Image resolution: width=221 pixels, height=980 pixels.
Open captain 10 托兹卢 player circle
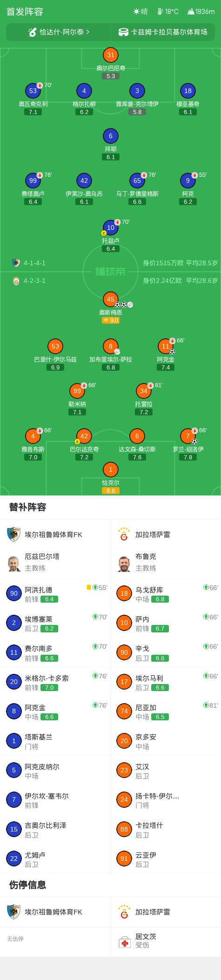point(110,228)
